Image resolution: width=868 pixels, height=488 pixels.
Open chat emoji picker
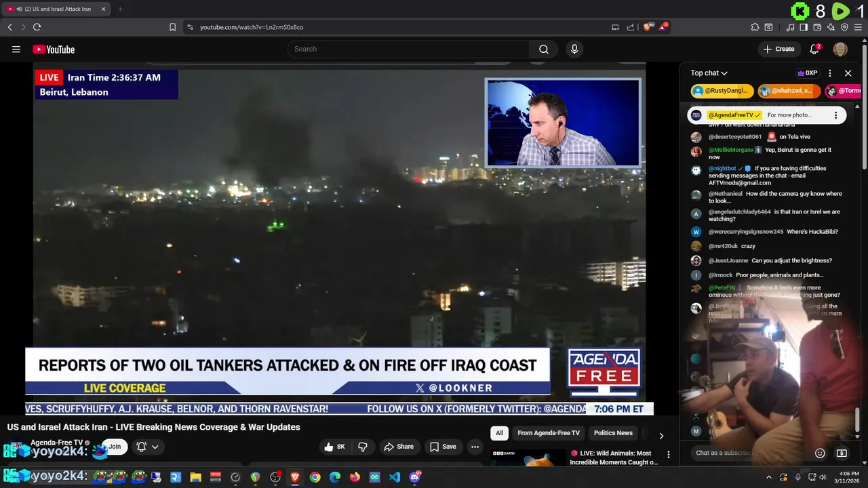pyautogui.click(x=820, y=453)
